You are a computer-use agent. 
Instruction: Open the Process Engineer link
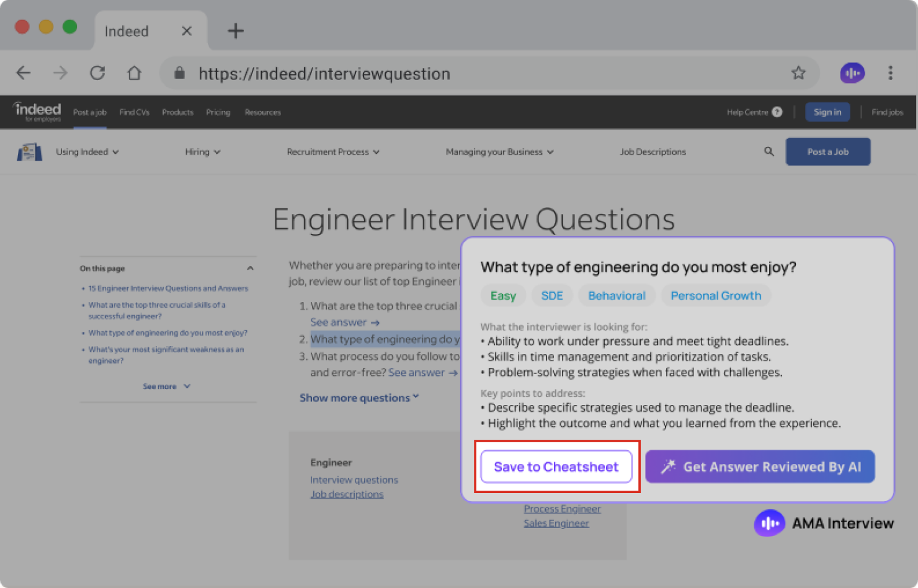coord(562,509)
